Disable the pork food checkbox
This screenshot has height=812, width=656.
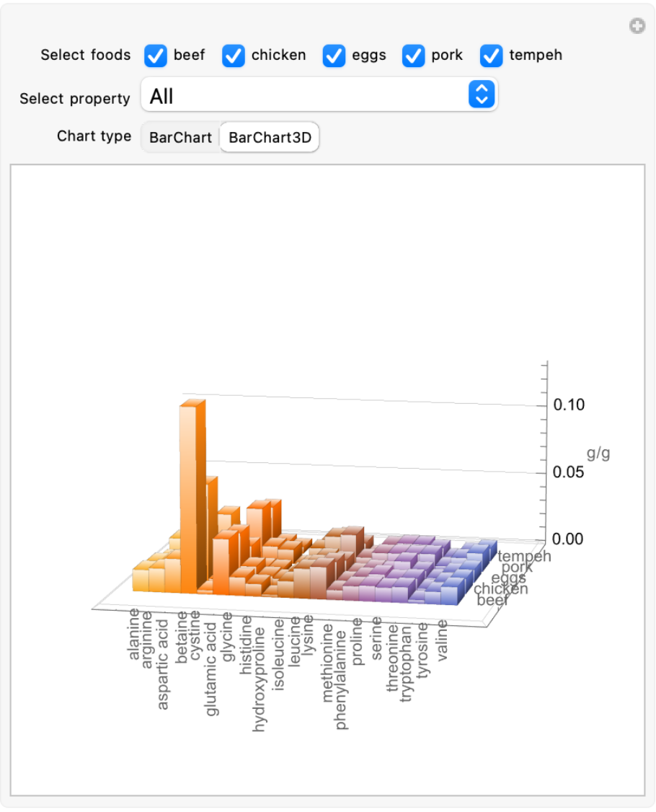(x=414, y=56)
